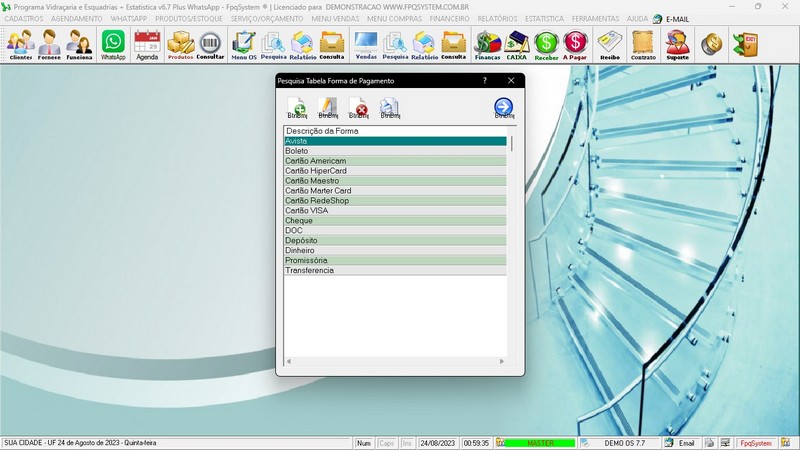Image resolution: width=800 pixels, height=450 pixels.
Task: Open the Contrato scroll icon
Action: coord(643,45)
